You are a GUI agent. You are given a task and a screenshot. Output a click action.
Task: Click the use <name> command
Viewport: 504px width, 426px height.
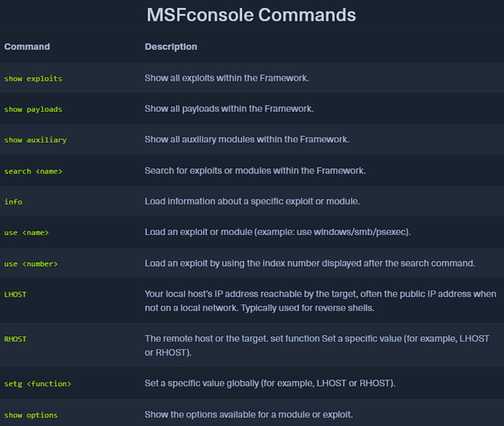[26, 232]
